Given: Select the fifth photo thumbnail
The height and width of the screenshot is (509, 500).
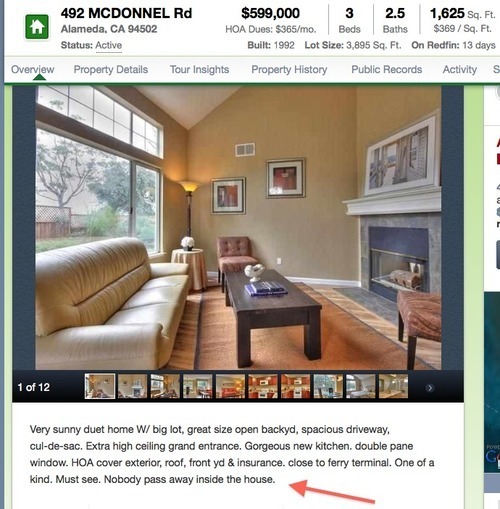Looking at the screenshot, I should click(x=230, y=386).
